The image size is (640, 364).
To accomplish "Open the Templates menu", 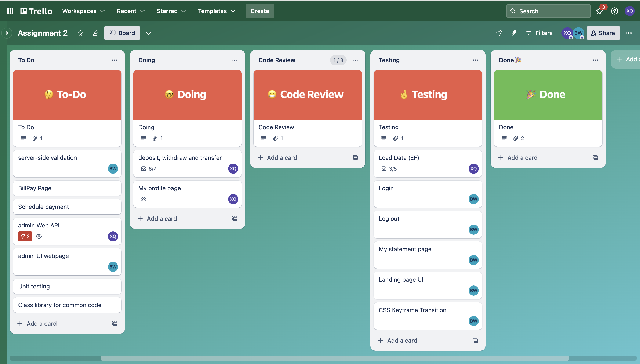I will pos(217,11).
